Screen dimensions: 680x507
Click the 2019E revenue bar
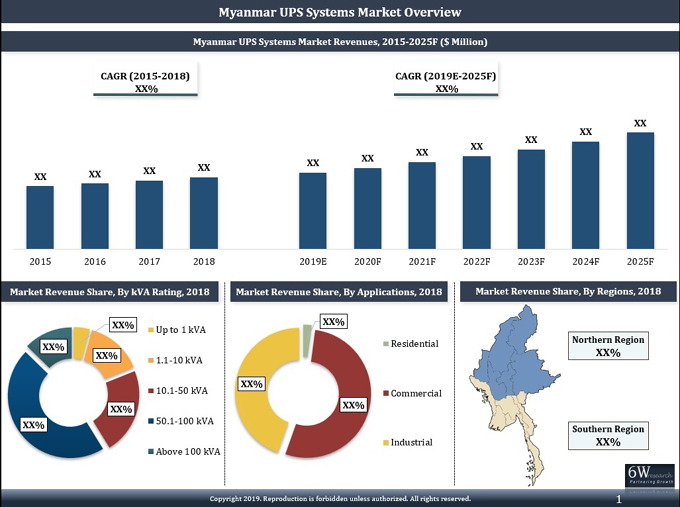pos(313,211)
